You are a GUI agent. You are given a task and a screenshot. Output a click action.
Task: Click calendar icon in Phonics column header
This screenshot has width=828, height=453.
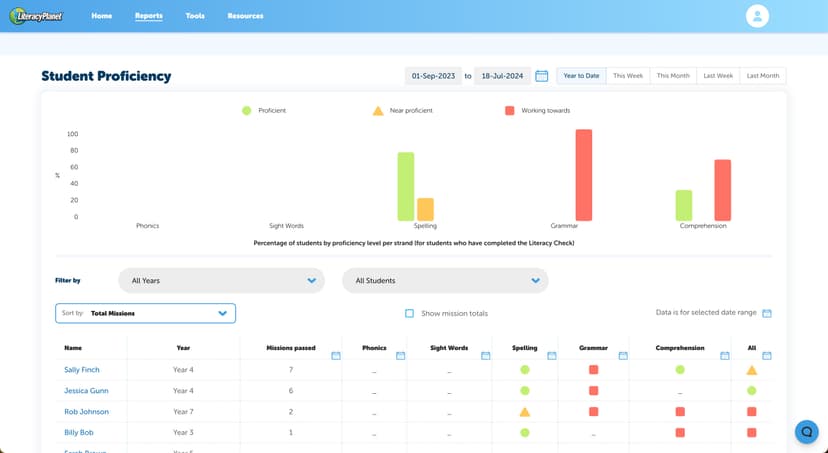point(400,355)
